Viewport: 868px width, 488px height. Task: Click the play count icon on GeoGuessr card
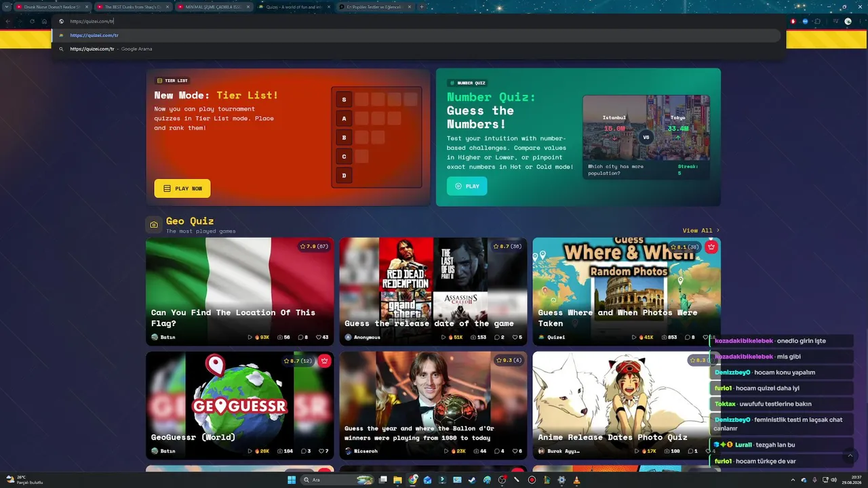click(250, 451)
